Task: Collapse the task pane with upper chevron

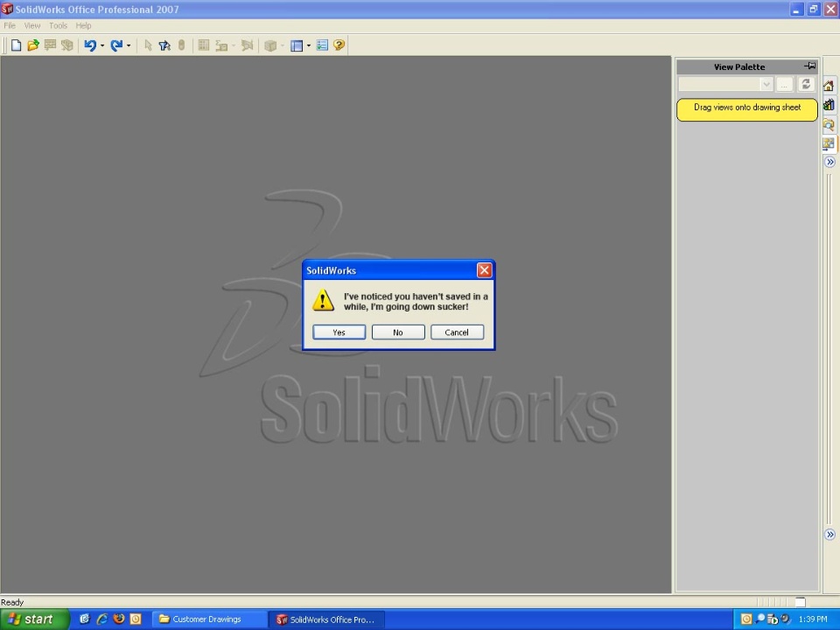Action: click(829, 162)
